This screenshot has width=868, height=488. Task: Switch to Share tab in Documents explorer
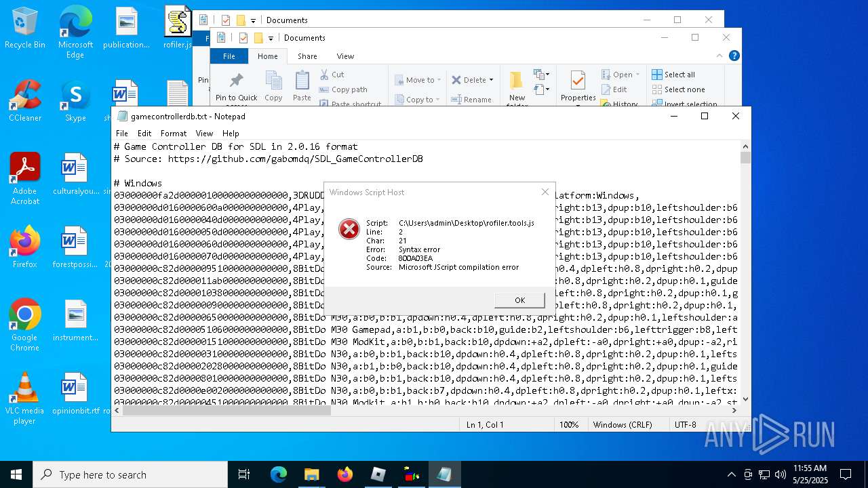click(307, 56)
